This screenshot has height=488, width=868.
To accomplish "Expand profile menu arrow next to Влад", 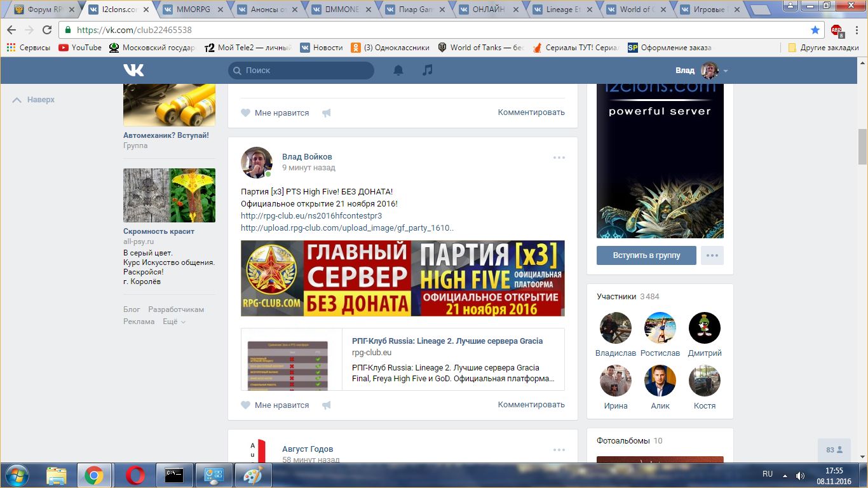I will point(726,71).
